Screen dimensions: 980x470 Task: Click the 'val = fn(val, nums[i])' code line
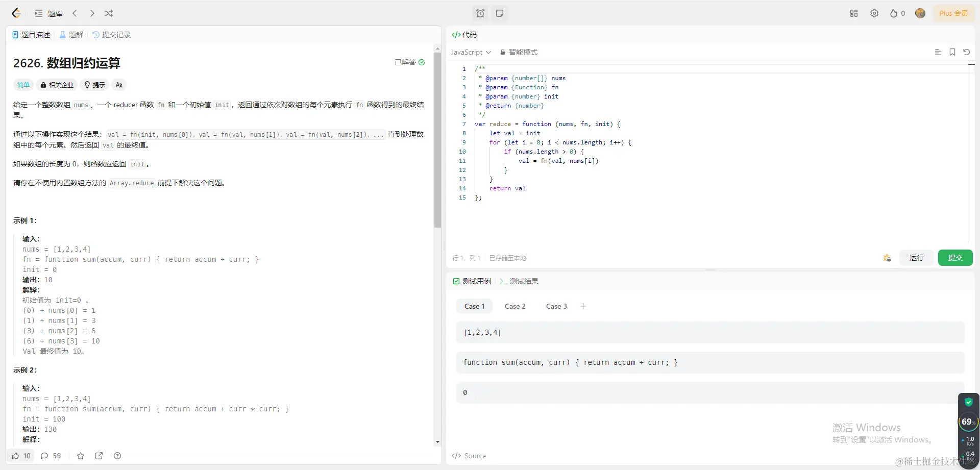click(558, 161)
